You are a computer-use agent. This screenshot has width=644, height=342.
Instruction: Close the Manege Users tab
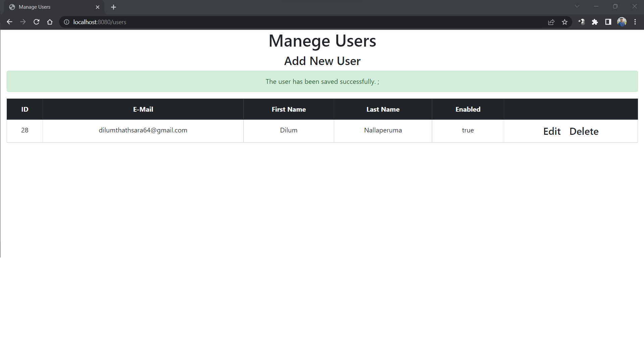[98, 7]
